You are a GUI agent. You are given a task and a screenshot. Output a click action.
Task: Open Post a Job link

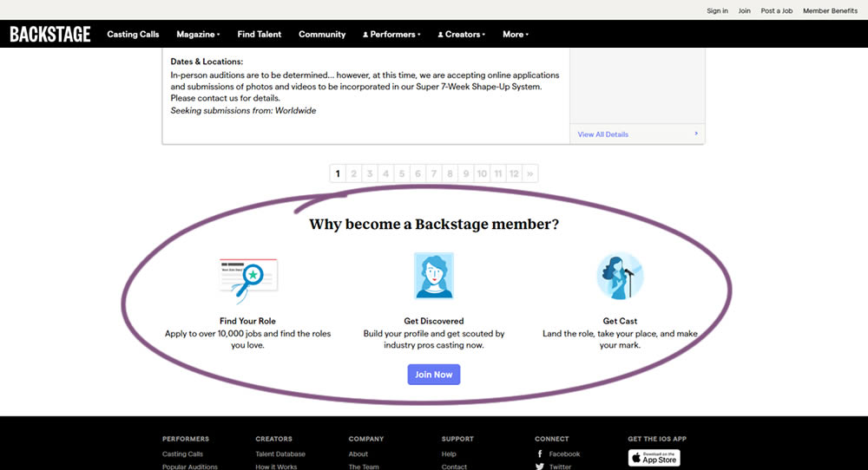point(777,10)
